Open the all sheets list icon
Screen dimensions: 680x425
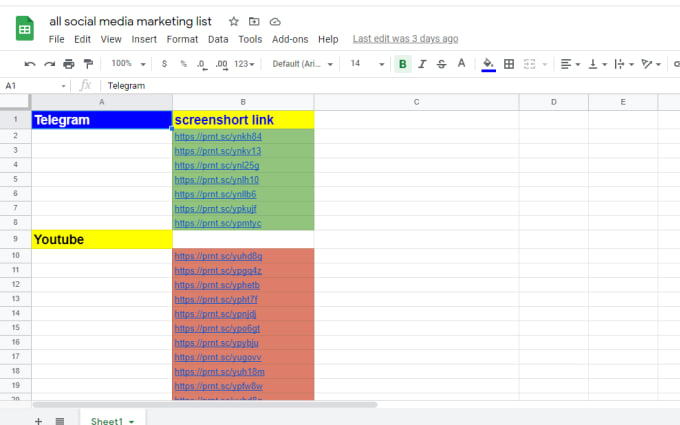[60, 421]
